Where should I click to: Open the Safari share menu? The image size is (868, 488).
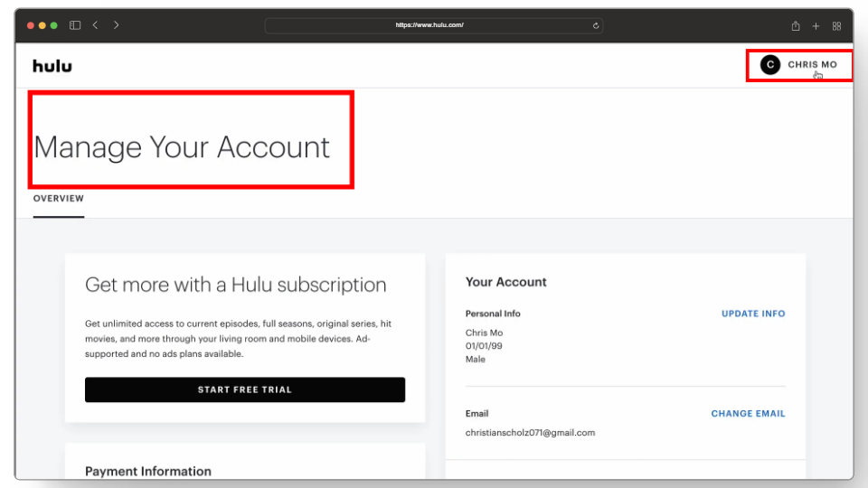point(796,26)
